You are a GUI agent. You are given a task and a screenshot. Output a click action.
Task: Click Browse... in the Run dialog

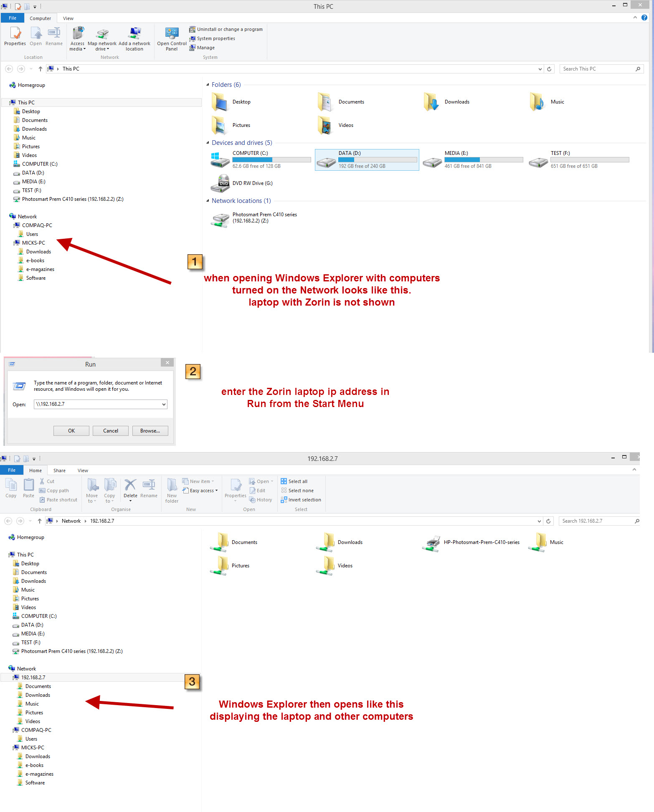150,431
